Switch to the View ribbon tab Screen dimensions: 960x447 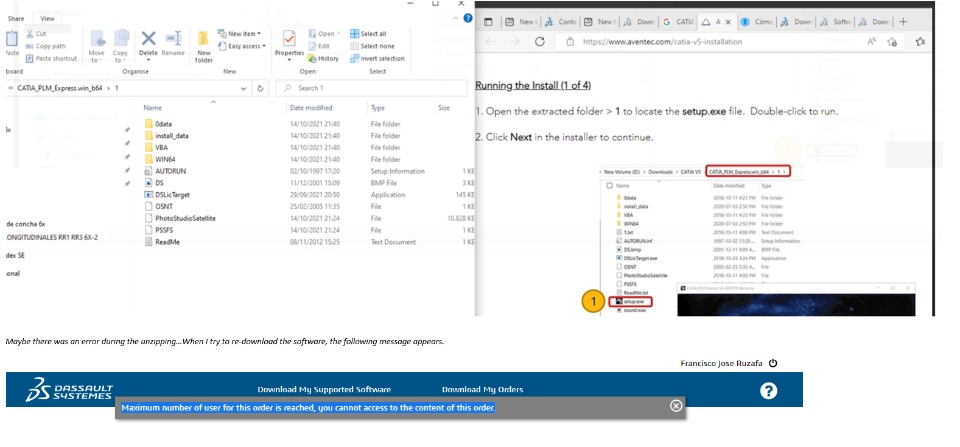pyautogui.click(x=47, y=18)
